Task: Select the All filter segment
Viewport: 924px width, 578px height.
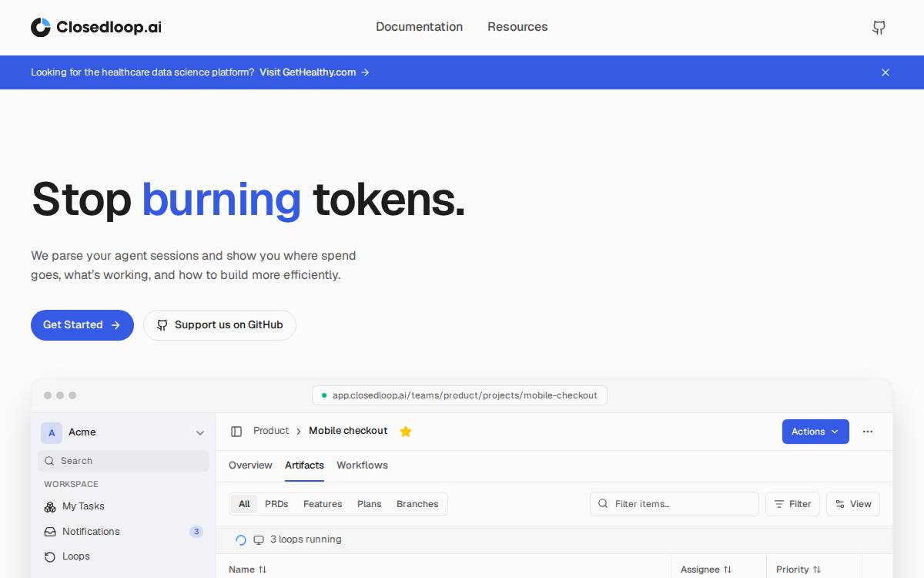Action: point(244,504)
